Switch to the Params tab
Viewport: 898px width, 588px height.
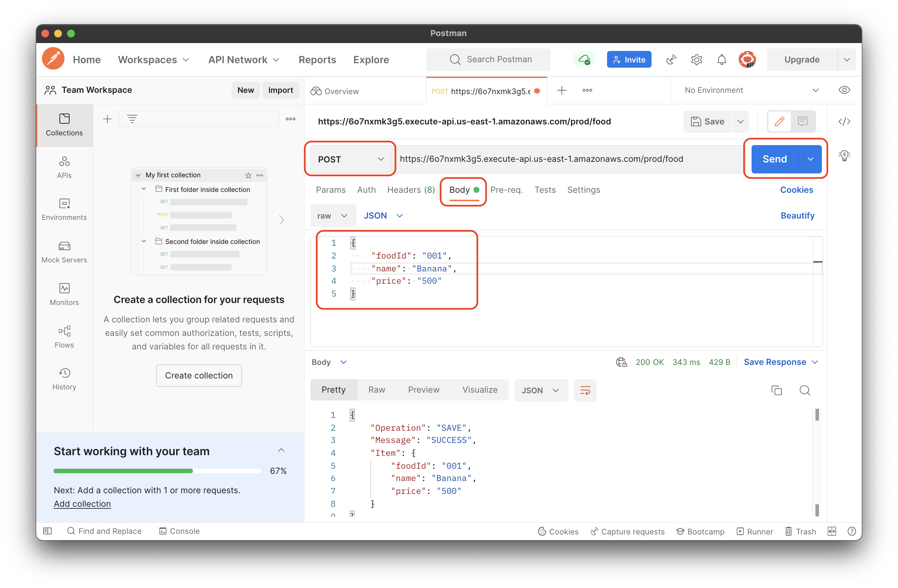click(x=331, y=190)
